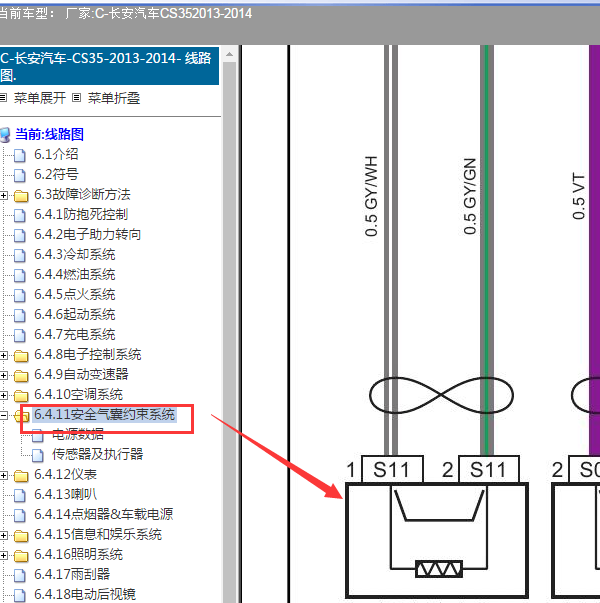600x603 pixels.
Task: Select the 6.4.8电子控制系统 entry
Action: click(87, 354)
